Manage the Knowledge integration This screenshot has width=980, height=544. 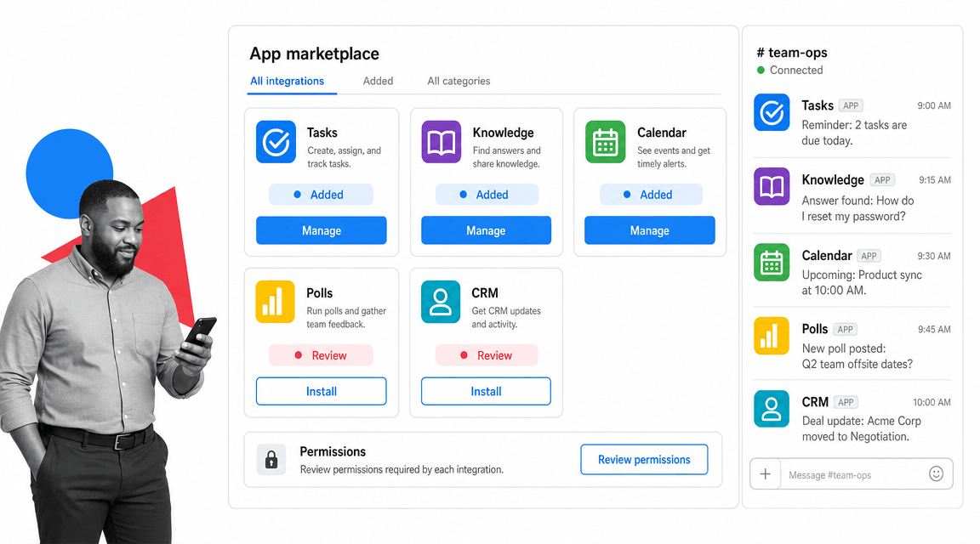487,230
